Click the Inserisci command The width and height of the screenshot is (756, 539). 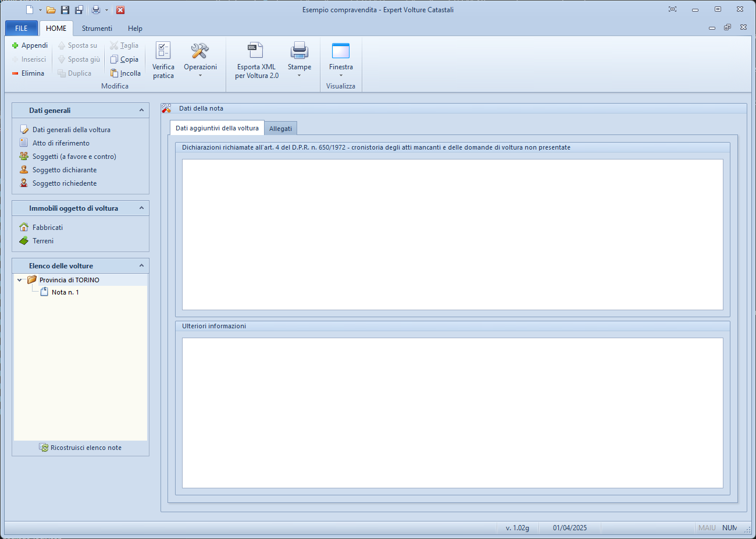[x=28, y=59]
